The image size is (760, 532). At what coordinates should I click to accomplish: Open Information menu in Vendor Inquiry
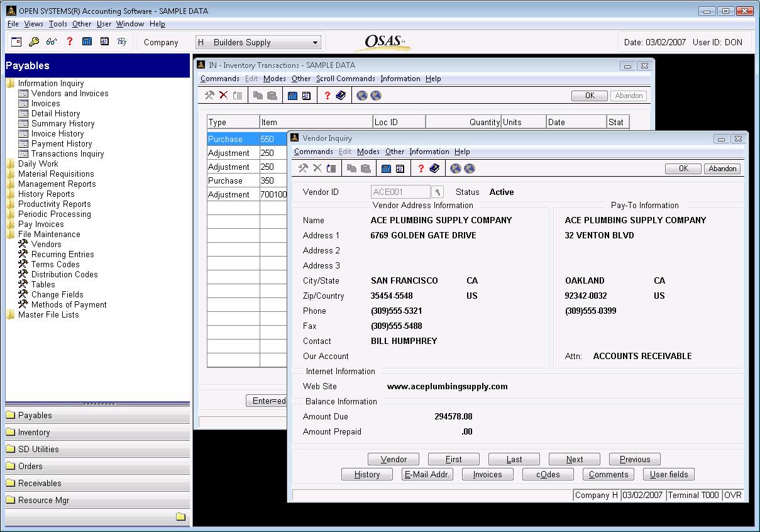click(x=429, y=152)
